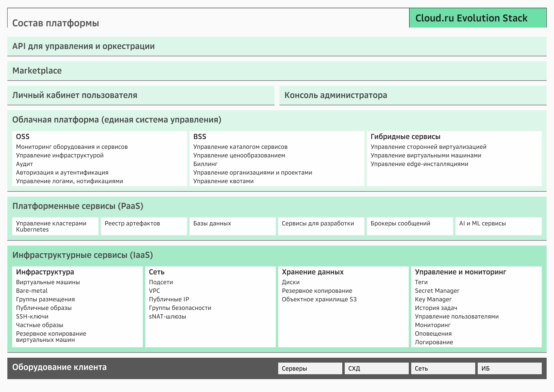
Task: Click the 'Гибридные сервисы' heading
Action: tap(405, 137)
